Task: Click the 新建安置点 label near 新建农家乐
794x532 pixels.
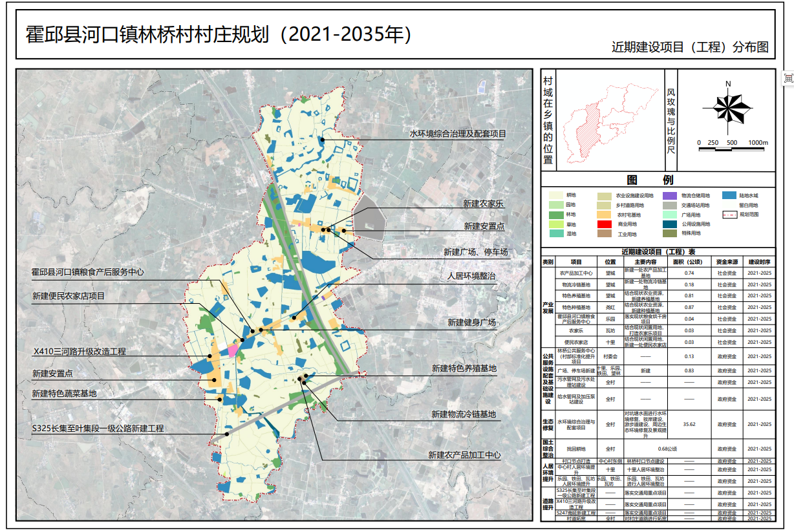Action: pos(484,226)
